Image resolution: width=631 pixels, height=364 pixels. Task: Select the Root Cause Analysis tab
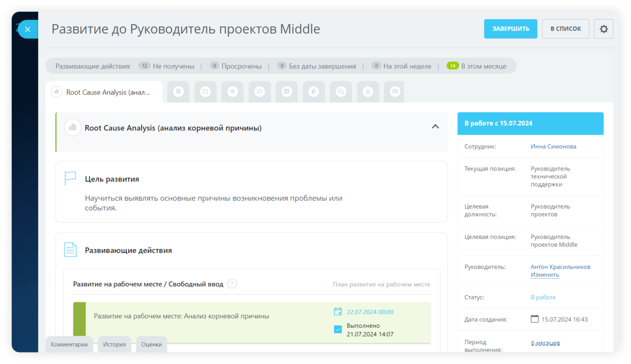point(104,92)
